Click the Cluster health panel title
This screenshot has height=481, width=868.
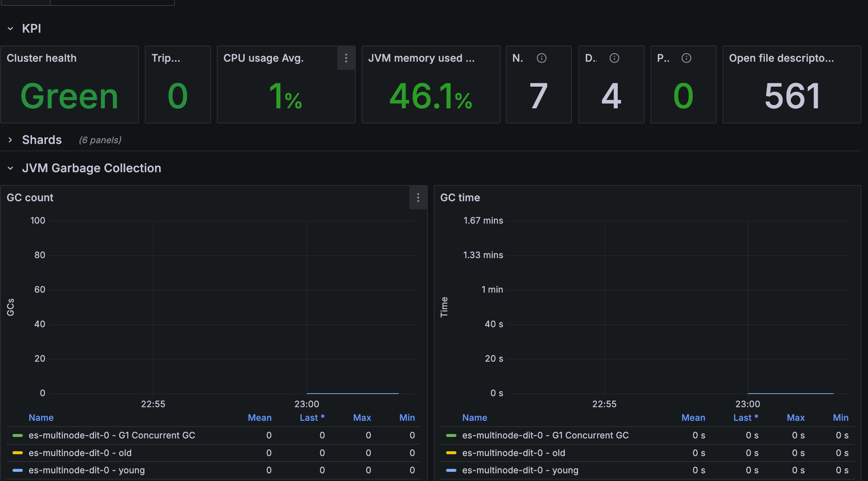click(42, 58)
